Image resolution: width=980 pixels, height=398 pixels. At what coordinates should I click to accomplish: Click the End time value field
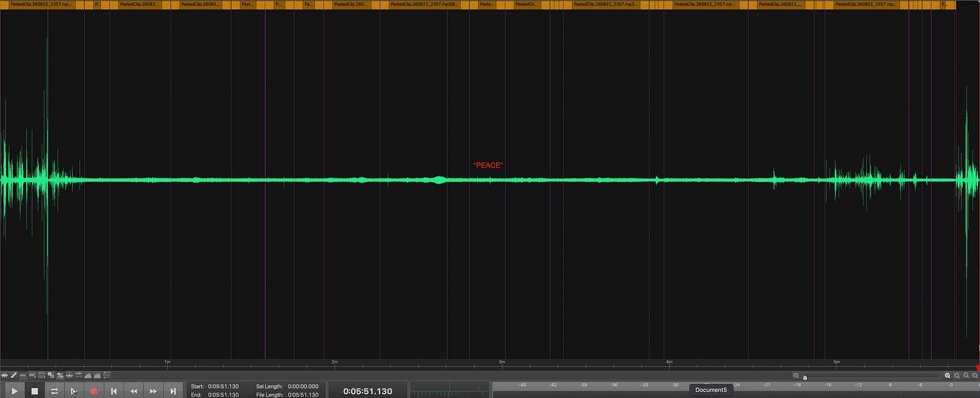click(223, 395)
